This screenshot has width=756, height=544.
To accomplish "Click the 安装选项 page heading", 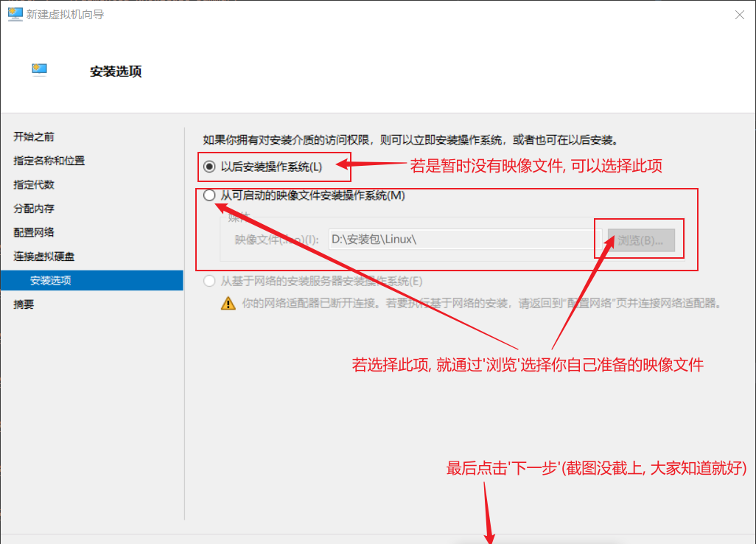I will point(116,72).
